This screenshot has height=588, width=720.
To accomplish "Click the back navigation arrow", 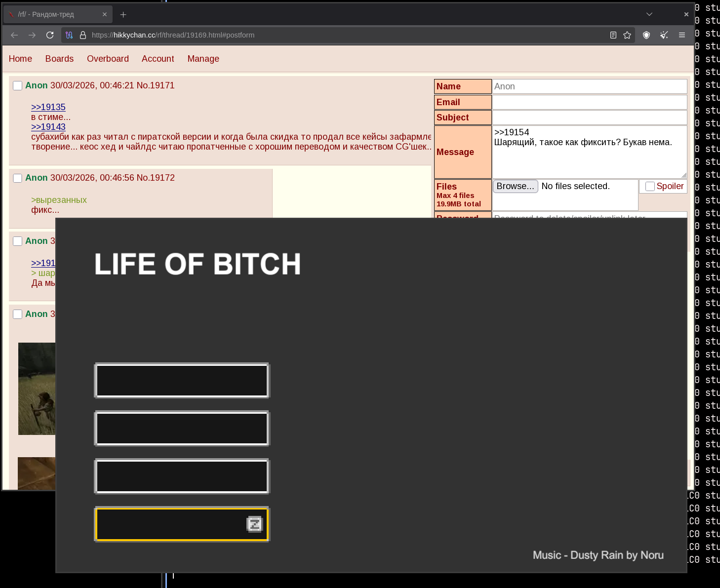I will point(14,35).
